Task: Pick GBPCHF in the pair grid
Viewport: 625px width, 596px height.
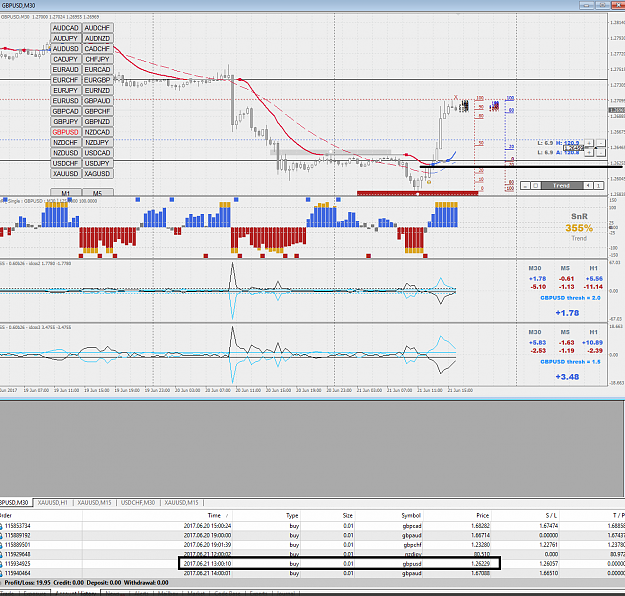Action: coord(97,111)
